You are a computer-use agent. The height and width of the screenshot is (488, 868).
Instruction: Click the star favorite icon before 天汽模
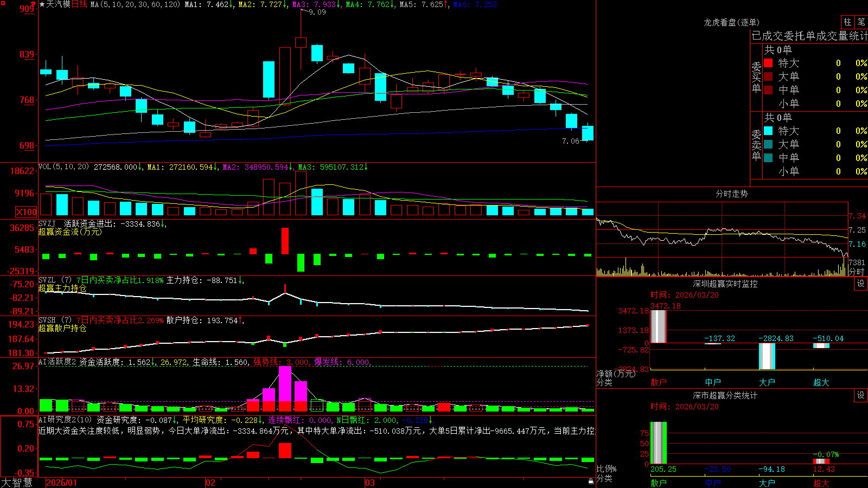(42, 4)
